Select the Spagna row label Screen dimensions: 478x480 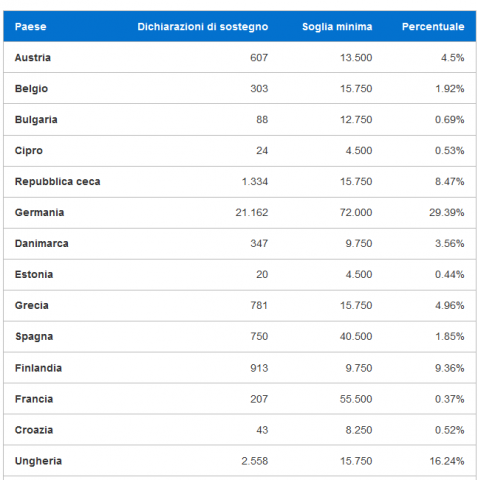(x=34, y=336)
